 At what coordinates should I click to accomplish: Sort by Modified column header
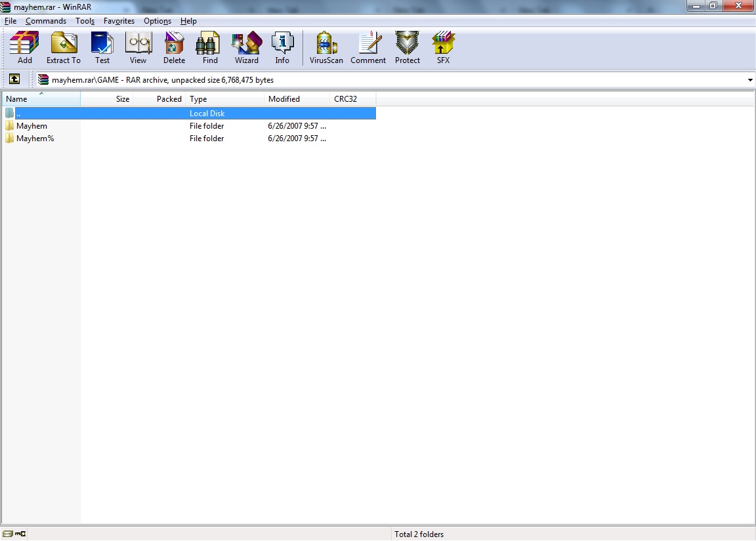pyautogui.click(x=296, y=99)
